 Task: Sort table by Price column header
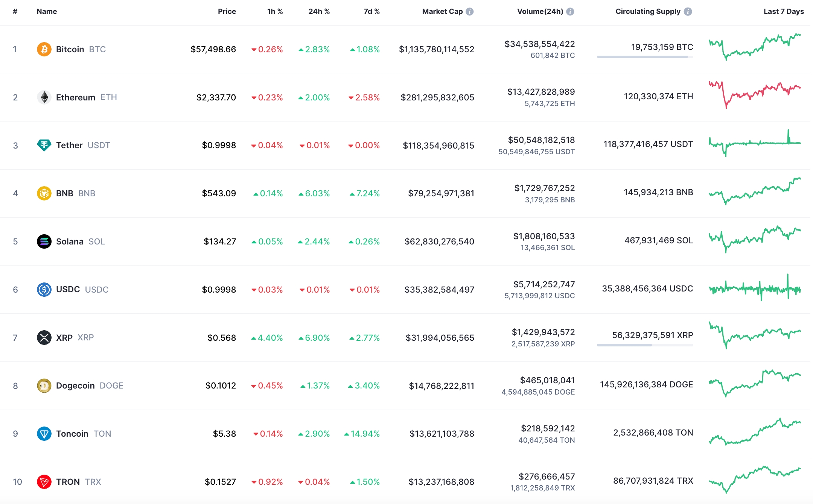tap(227, 12)
